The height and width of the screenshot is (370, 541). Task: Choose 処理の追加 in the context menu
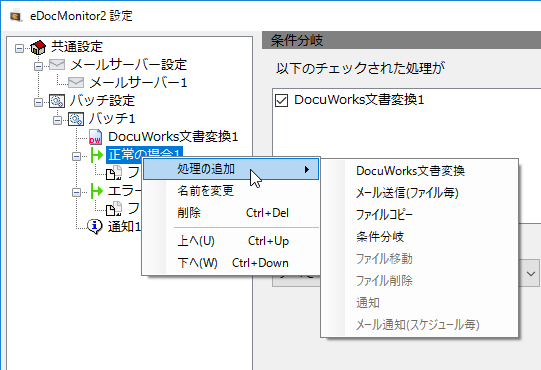point(231,169)
